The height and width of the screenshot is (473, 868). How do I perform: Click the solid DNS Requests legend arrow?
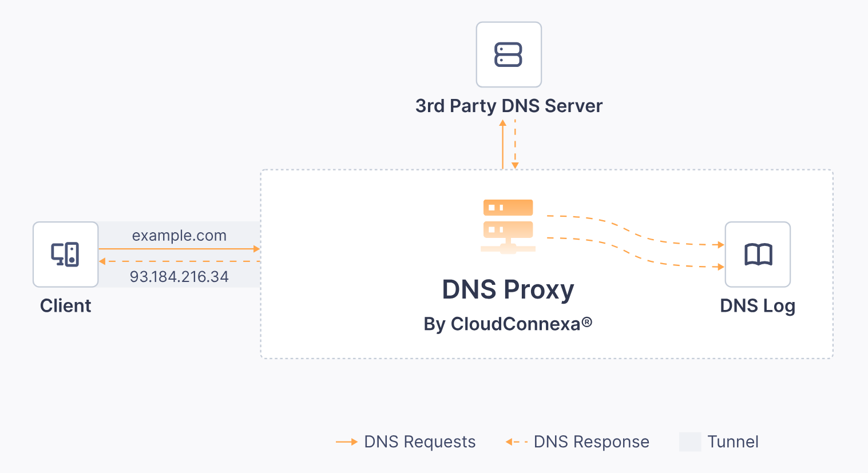347,442
